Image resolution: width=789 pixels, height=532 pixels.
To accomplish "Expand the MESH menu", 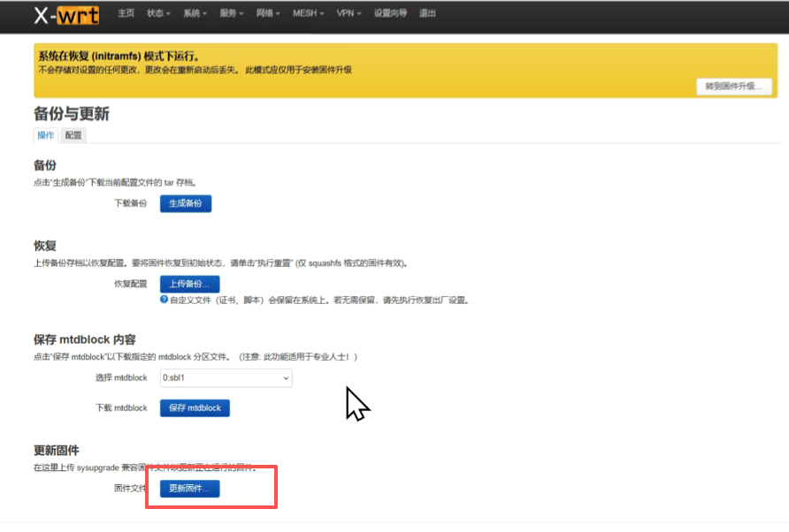I will click(x=306, y=13).
